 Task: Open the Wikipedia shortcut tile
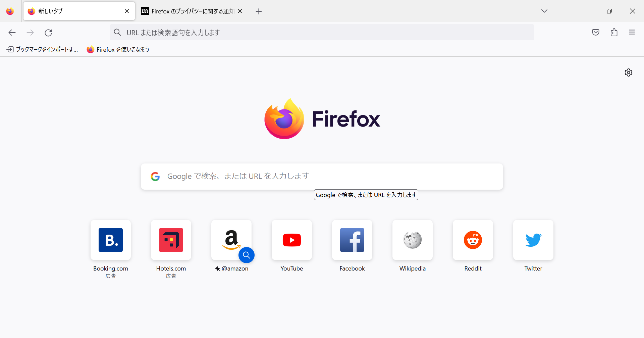(412, 240)
